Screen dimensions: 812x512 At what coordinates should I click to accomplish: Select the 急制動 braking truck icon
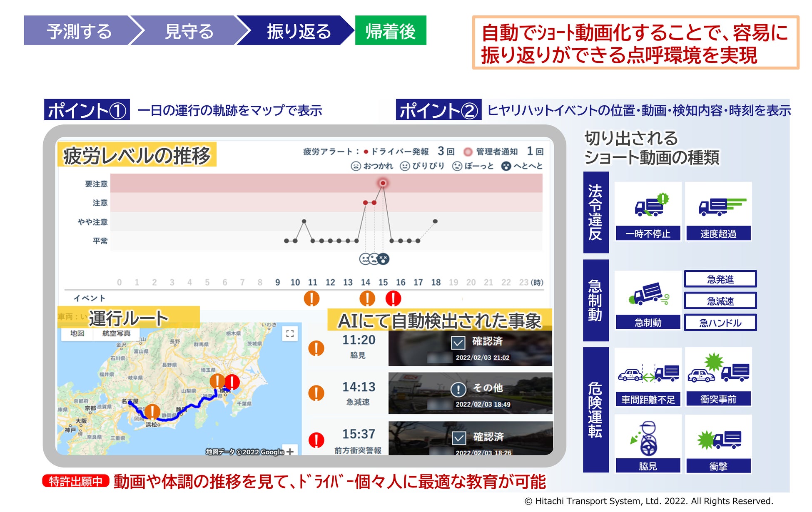[648, 293]
